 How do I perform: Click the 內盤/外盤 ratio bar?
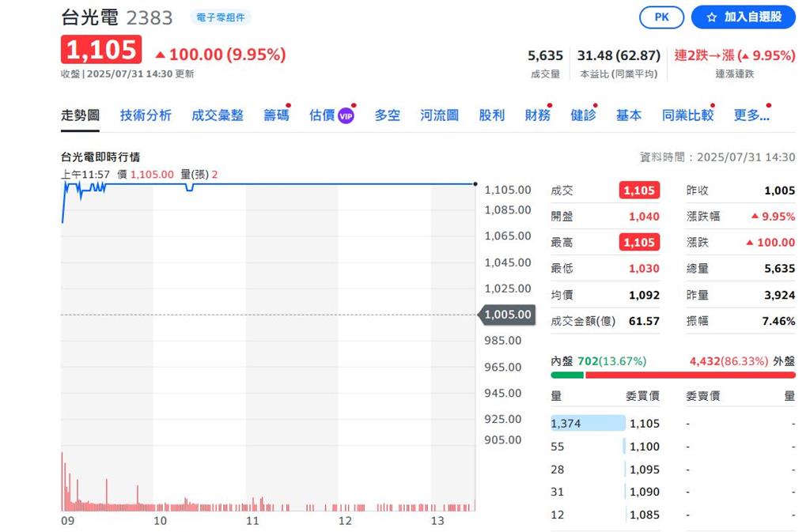673,375
